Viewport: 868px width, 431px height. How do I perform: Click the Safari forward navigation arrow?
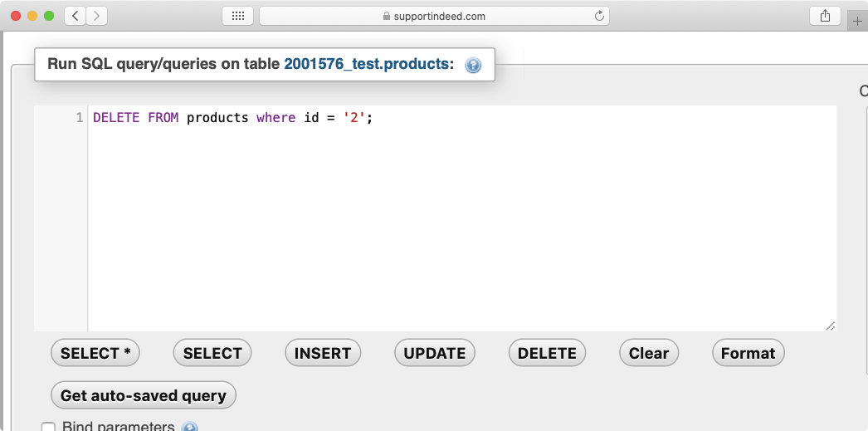[x=96, y=16]
